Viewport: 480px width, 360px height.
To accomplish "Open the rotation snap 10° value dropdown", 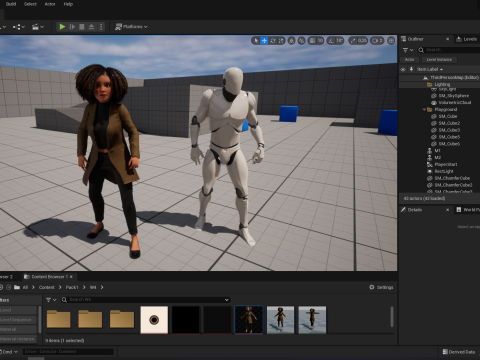I will click(339, 41).
